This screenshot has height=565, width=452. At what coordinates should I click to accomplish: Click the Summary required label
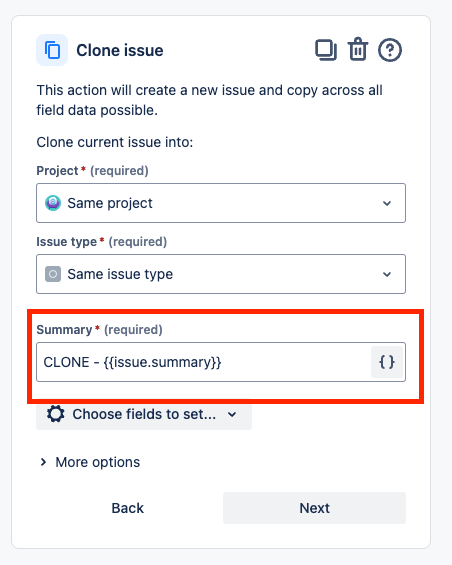tap(99, 329)
